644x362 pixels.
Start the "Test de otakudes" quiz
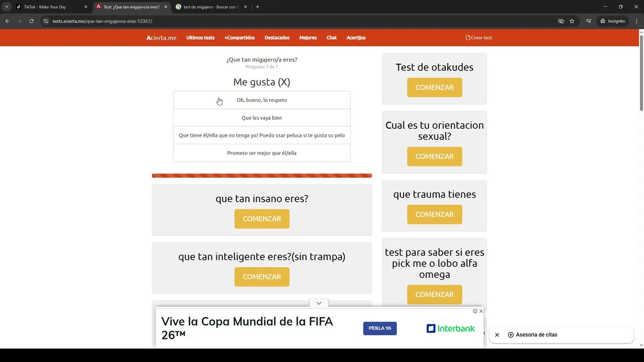[435, 87]
